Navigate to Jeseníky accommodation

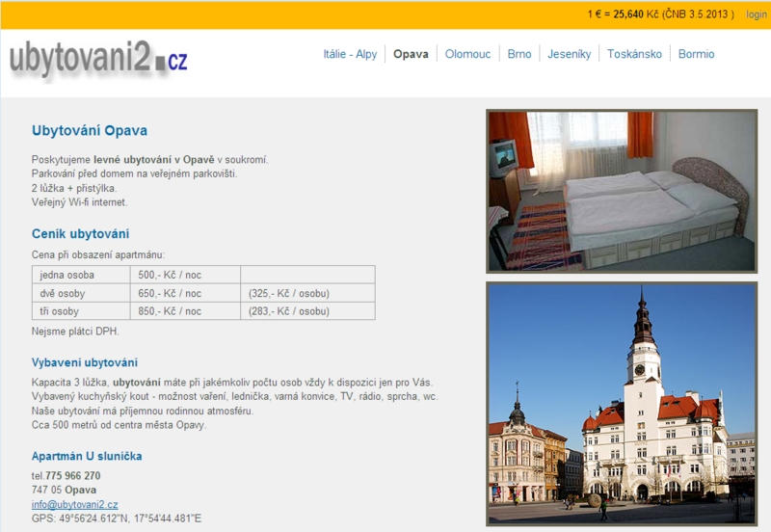click(x=570, y=54)
